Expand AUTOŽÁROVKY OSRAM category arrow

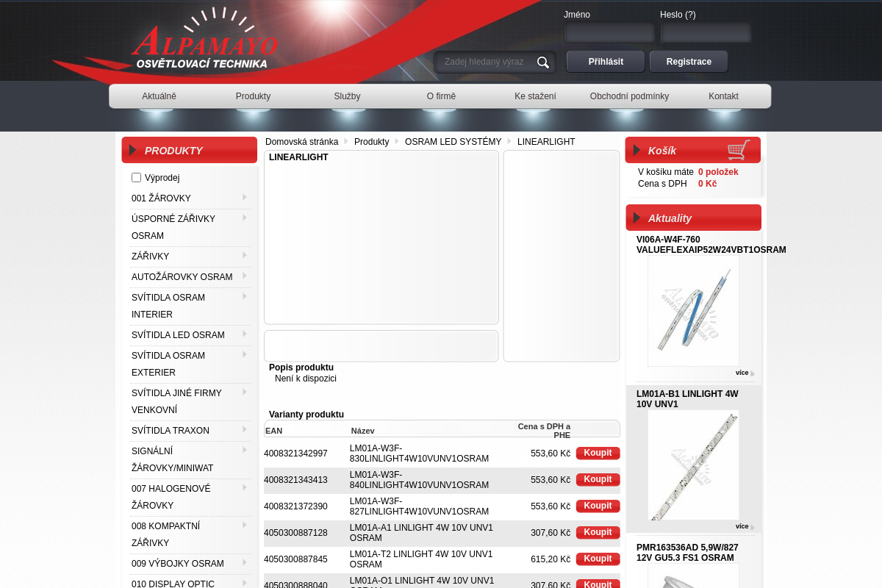pyautogui.click(x=245, y=276)
